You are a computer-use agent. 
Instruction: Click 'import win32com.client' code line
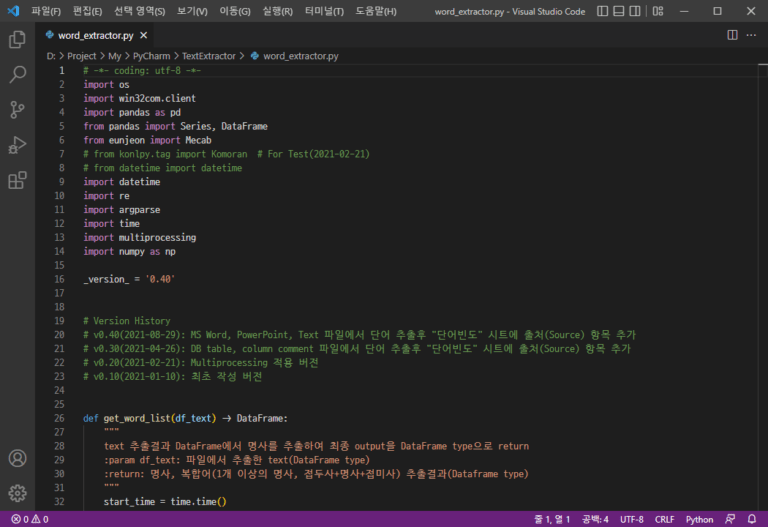pyautogui.click(x=139, y=98)
